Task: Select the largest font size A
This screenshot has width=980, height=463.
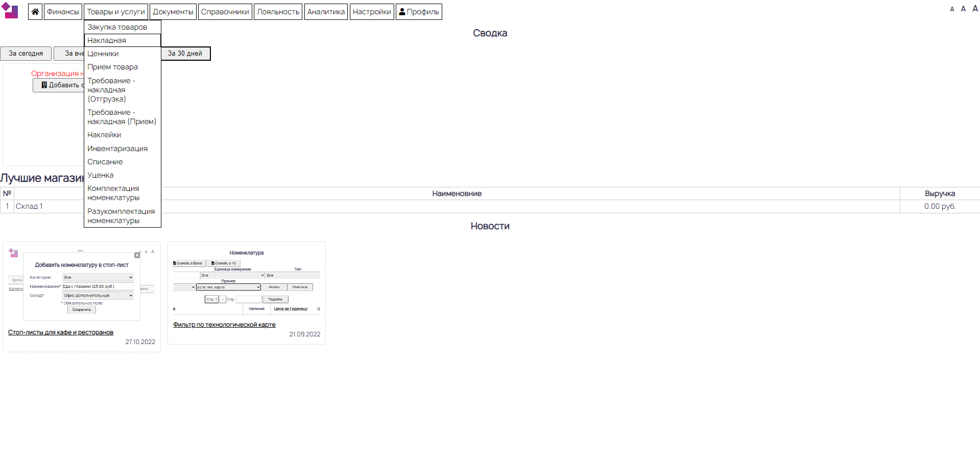Action: 975,8
